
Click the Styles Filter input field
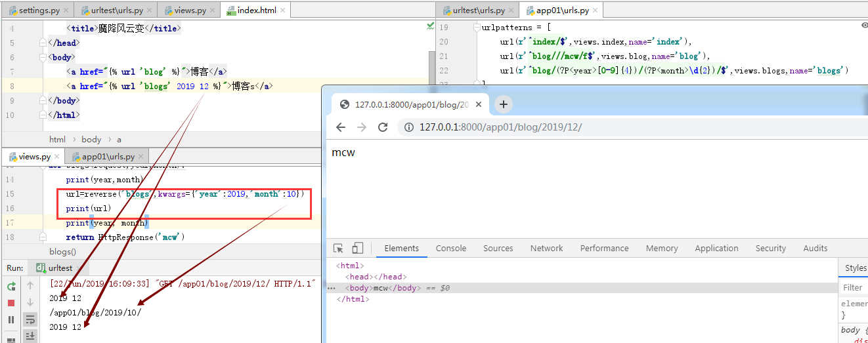pyautogui.click(x=854, y=287)
